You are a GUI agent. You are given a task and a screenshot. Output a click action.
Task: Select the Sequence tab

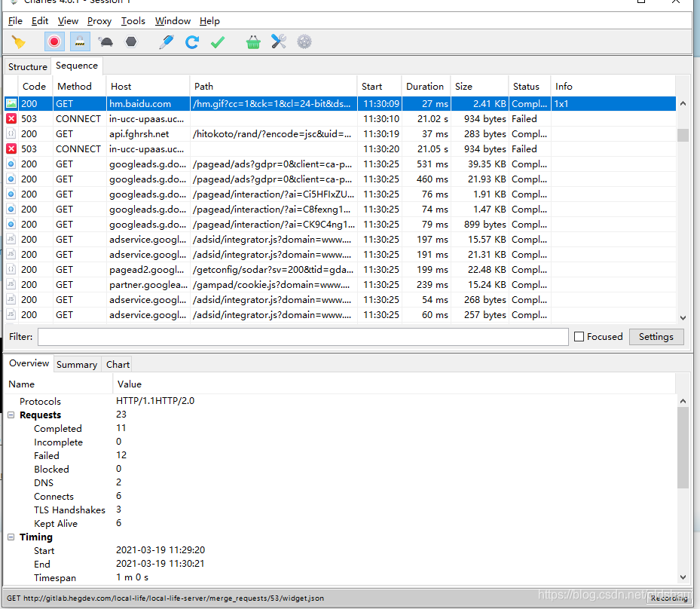(x=77, y=66)
